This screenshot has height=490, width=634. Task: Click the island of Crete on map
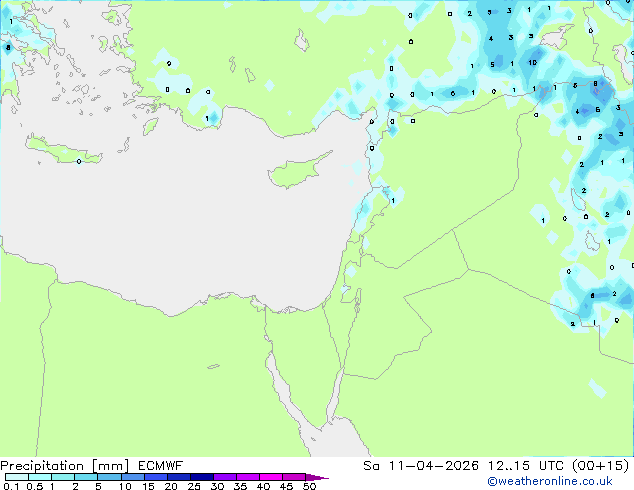(63, 150)
